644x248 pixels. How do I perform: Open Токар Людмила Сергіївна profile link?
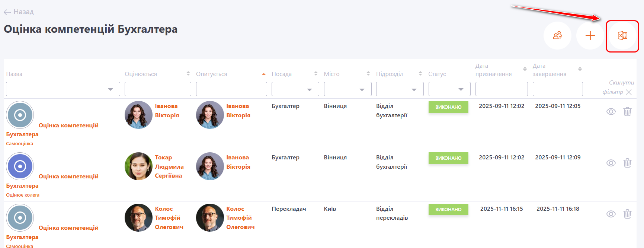(169, 166)
